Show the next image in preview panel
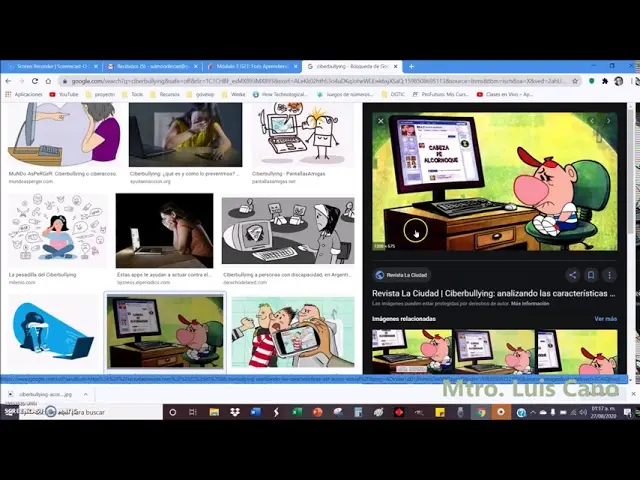The height and width of the screenshot is (480, 640). 609,121
